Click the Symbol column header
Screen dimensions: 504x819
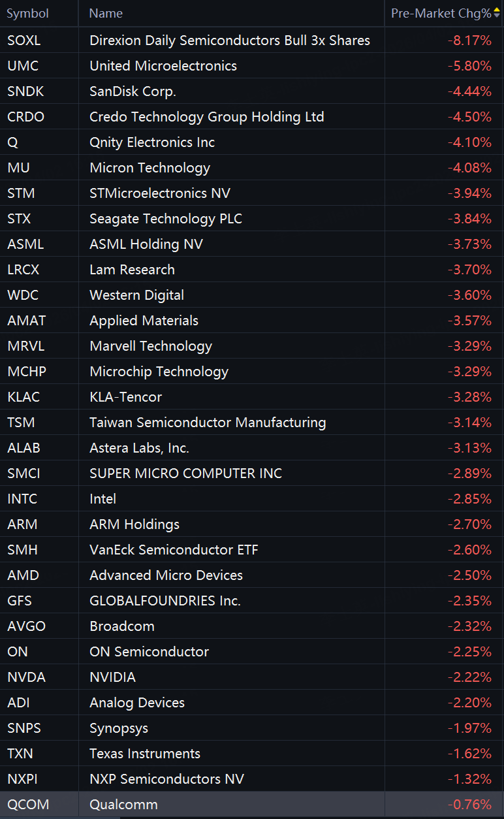click(28, 13)
